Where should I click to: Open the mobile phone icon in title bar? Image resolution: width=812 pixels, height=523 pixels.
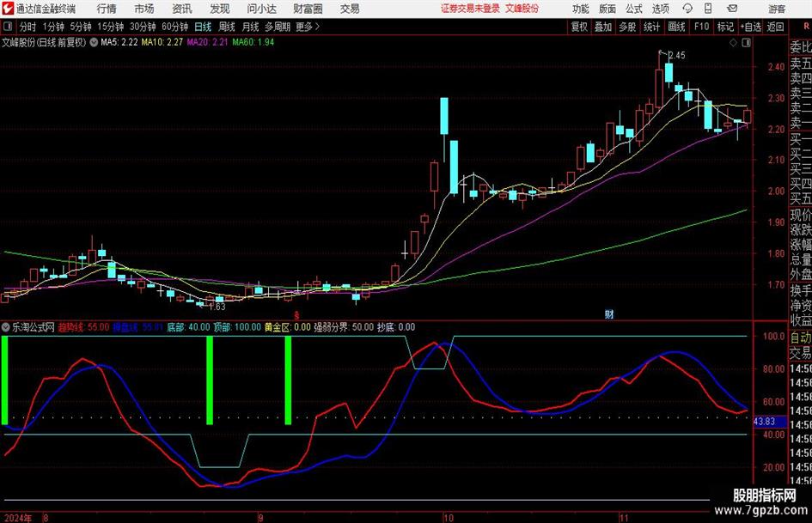pyautogui.click(x=708, y=9)
